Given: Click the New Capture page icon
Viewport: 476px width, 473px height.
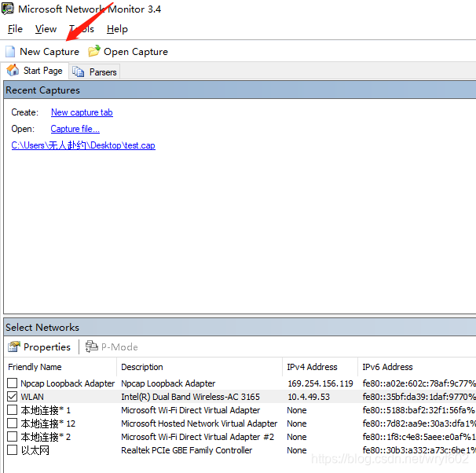Looking at the screenshot, I should (x=10, y=52).
